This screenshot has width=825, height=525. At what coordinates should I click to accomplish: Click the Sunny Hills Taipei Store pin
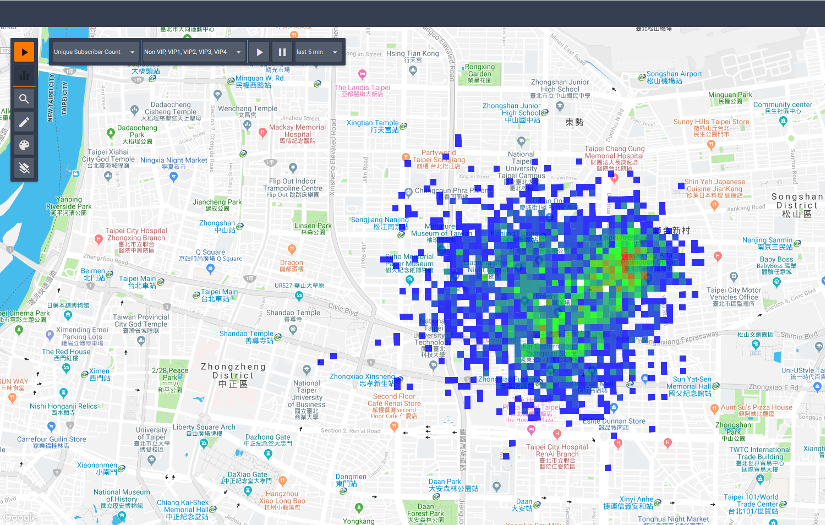[711, 144]
